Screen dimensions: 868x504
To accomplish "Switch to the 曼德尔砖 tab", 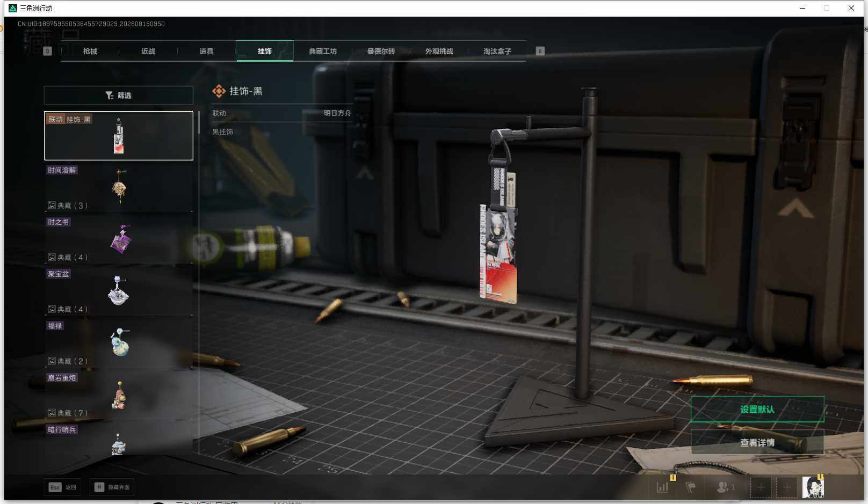I will pyautogui.click(x=381, y=51).
